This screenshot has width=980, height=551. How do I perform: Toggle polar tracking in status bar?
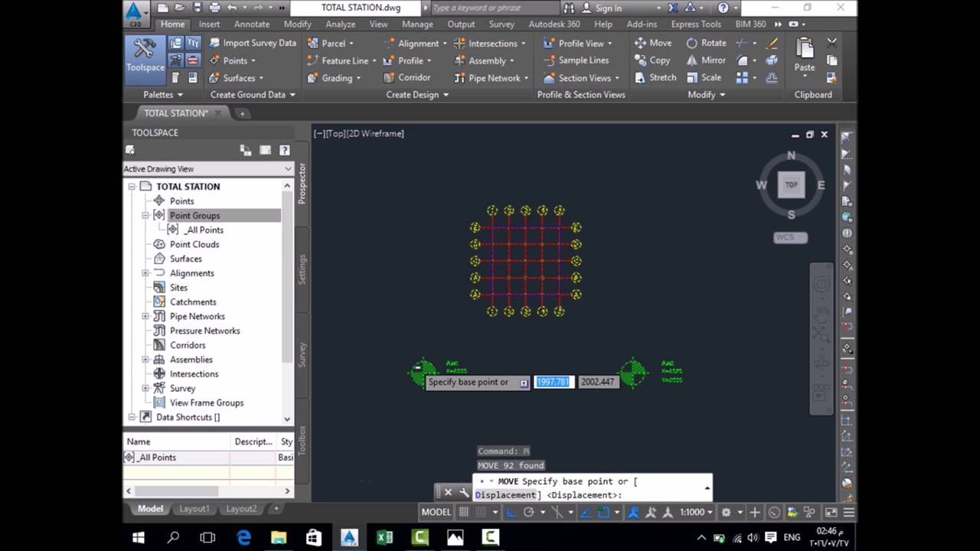click(528, 512)
